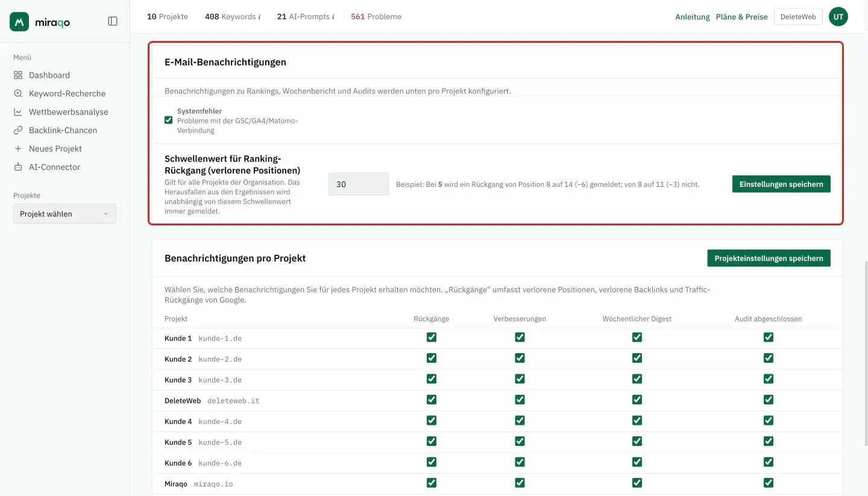Screen dimensions: 868x496
Task: Open Keyword-Recherche in the sidebar
Action: click(x=67, y=93)
